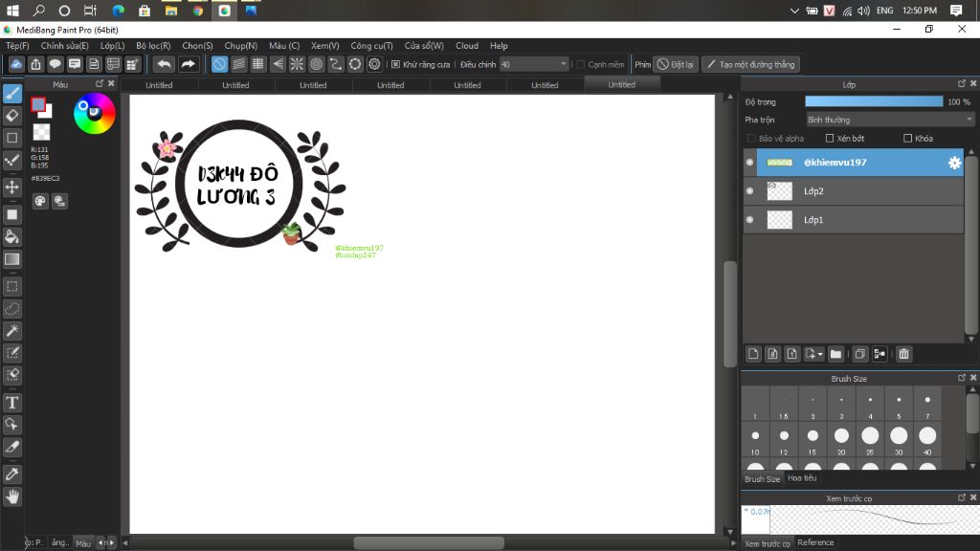
Task: Add a layer folder
Action: (835, 354)
